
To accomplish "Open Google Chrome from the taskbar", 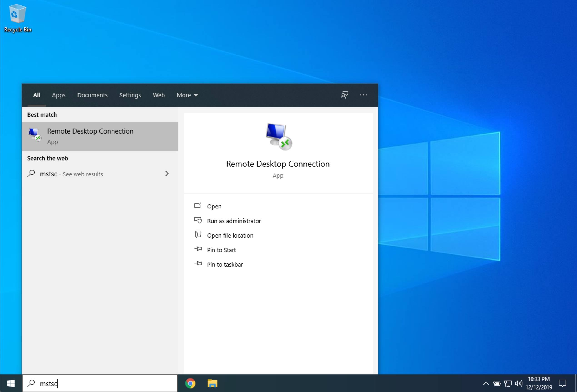I will click(x=190, y=383).
